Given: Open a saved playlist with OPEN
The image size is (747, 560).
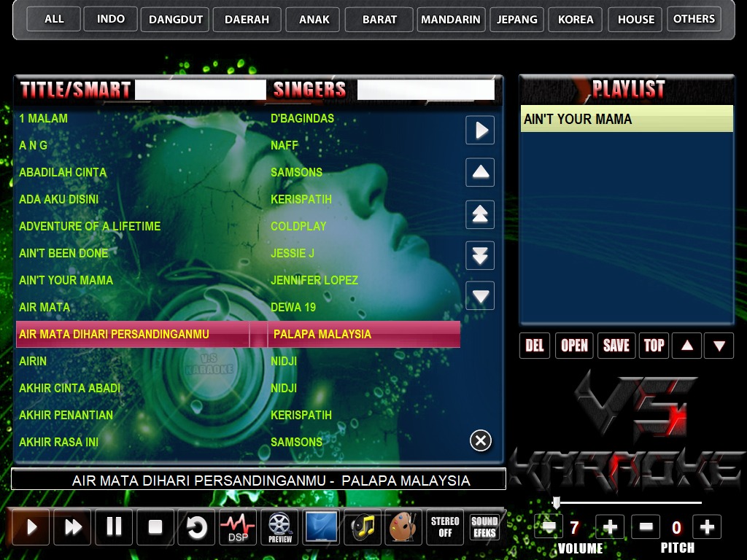Looking at the screenshot, I should (x=574, y=345).
